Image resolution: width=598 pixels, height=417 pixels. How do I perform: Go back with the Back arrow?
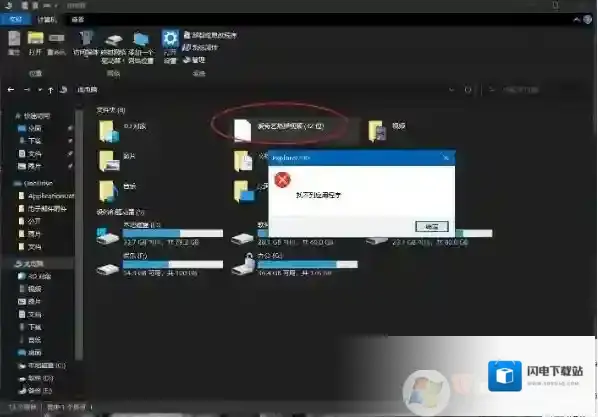(x=11, y=90)
